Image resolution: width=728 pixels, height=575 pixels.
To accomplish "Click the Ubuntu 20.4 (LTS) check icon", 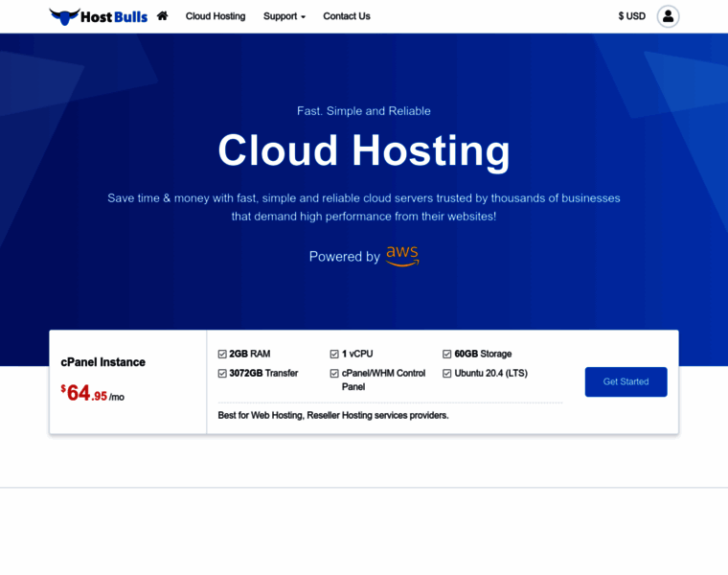I will [446, 374].
